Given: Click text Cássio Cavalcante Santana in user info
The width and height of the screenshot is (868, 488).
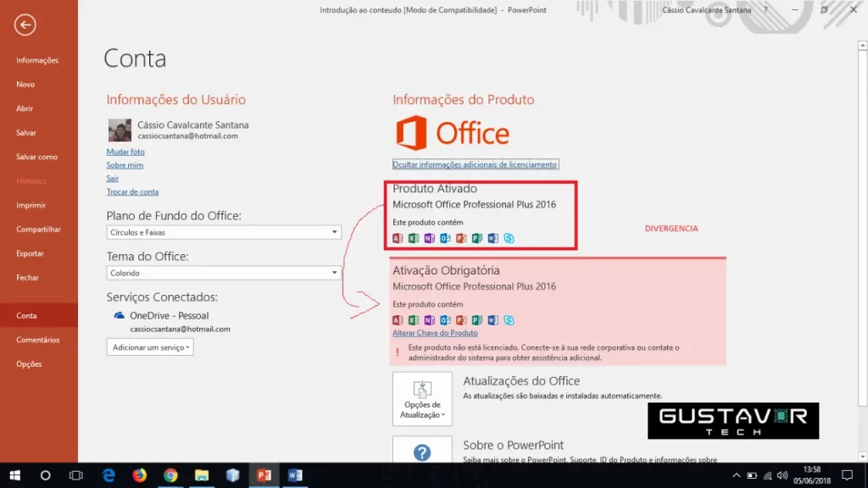Looking at the screenshot, I should pyautogui.click(x=193, y=125).
